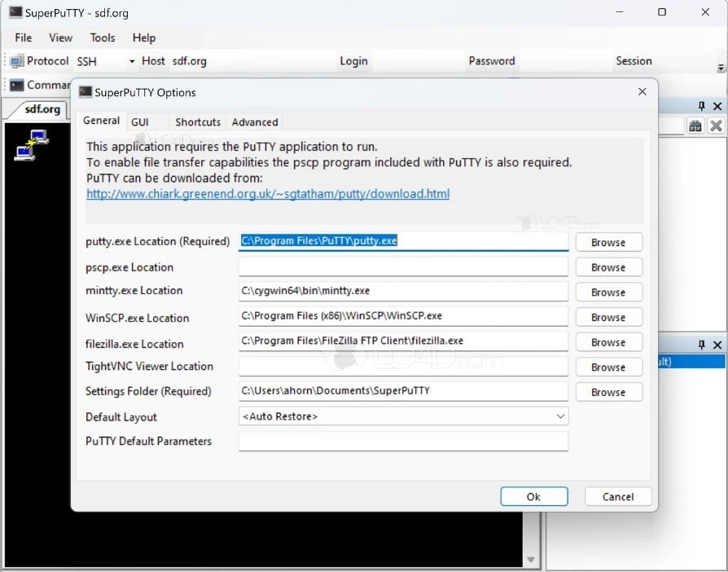This screenshot has height=572, width=728.
Task: Click the Password field in the toolbar
Action: (x=564, y=61)
